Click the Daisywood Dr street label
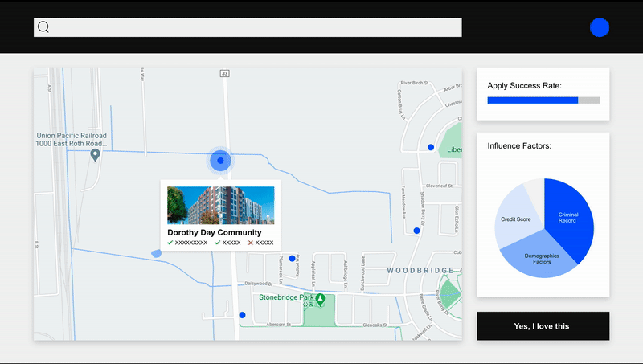Image resolution: width=643 pixels, height=364 pixels. pos(259,284)
